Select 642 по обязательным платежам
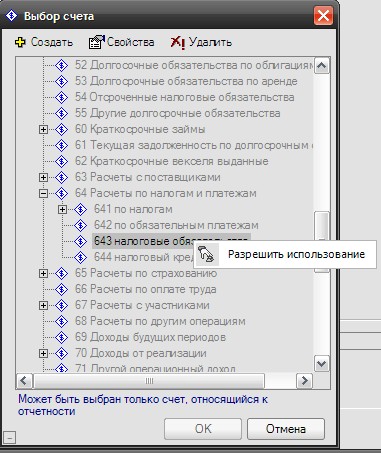 [x=176, y=225]
